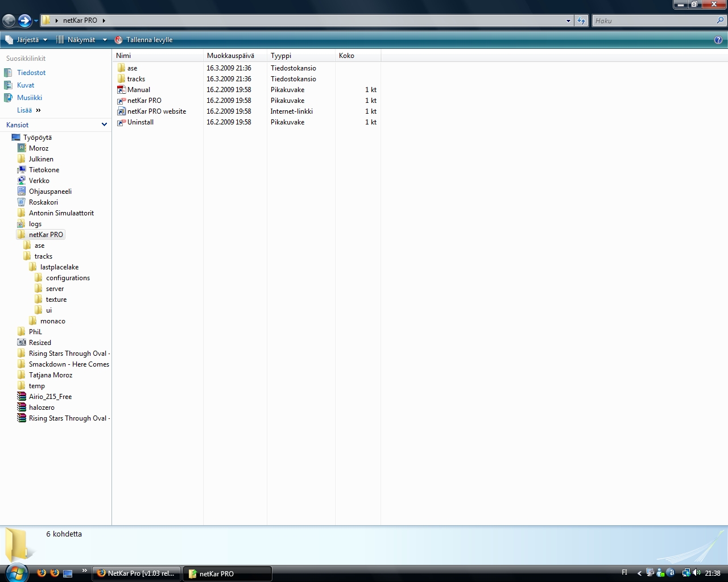This screenshot has width=728, height=582.
Task: Select the netKar PRO website internet link
Action: [156, 111]
